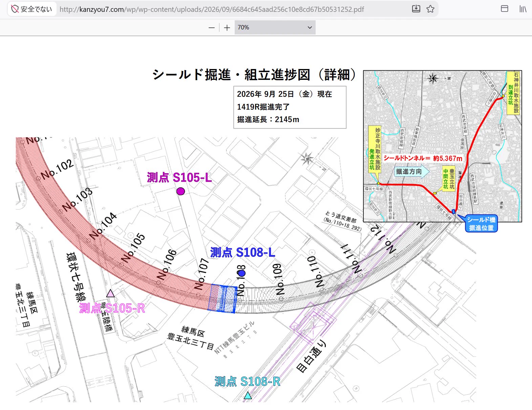
Task: Click the No.103 station label
Action: (x=77, y=199)
